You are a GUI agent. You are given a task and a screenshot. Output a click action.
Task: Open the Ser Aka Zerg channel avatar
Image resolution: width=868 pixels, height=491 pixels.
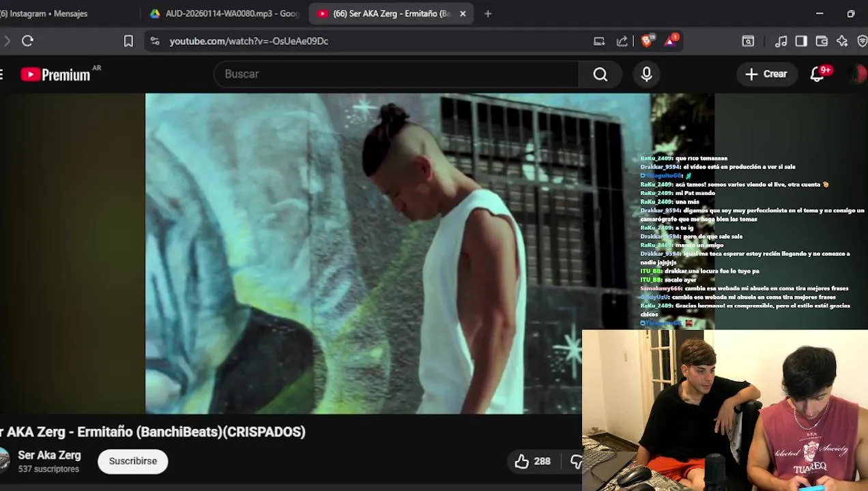pos(4,461)
